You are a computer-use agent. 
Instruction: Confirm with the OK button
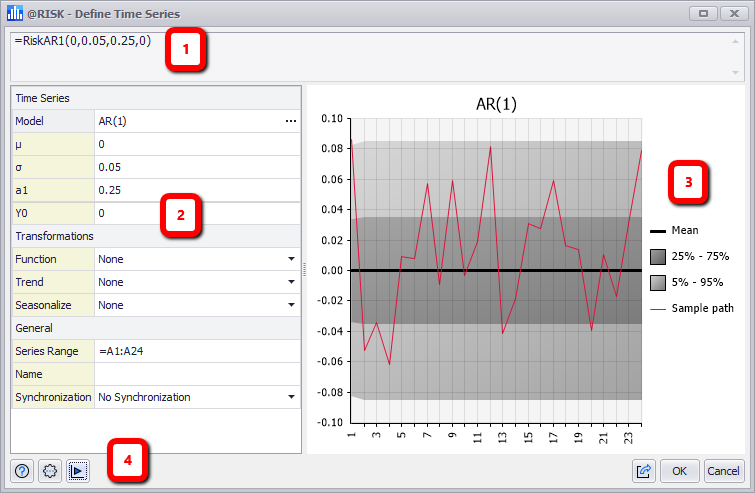(x=680, y=471)
